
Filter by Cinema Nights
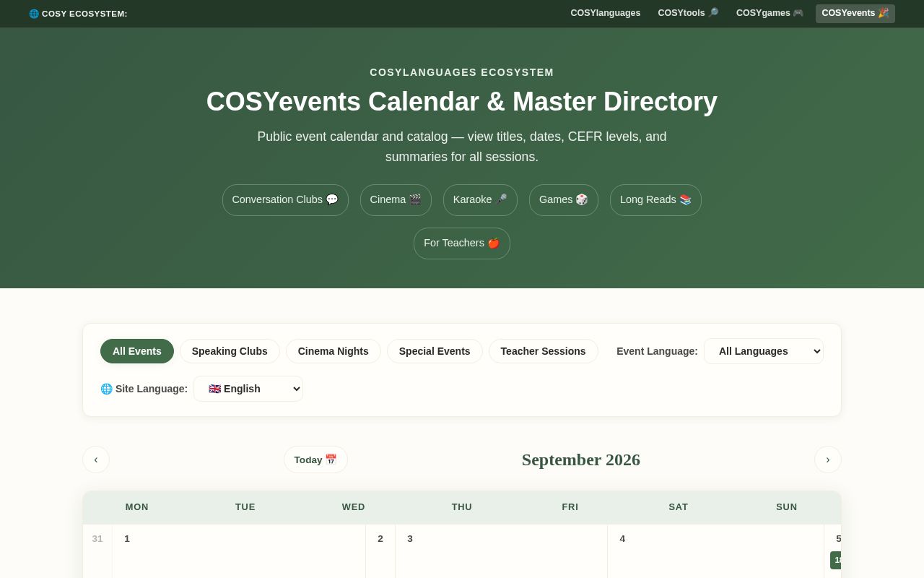pos(334,351)
